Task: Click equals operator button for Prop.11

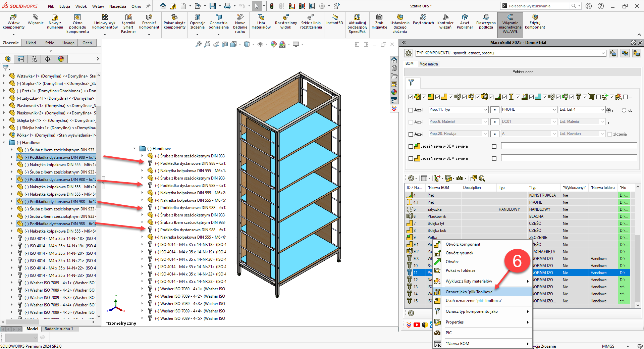Action: (x=494, y=110)
